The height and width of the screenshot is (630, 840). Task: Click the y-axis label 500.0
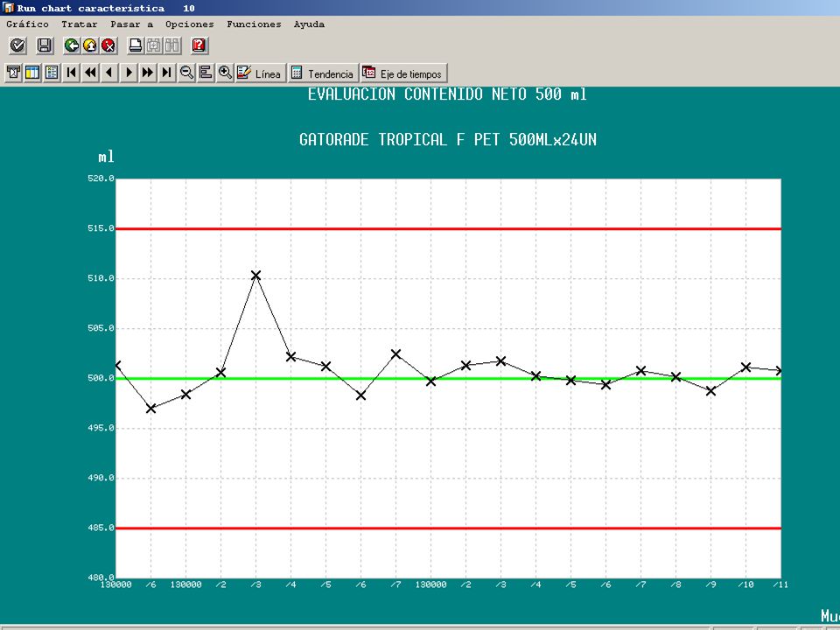[x=101, y=378]
